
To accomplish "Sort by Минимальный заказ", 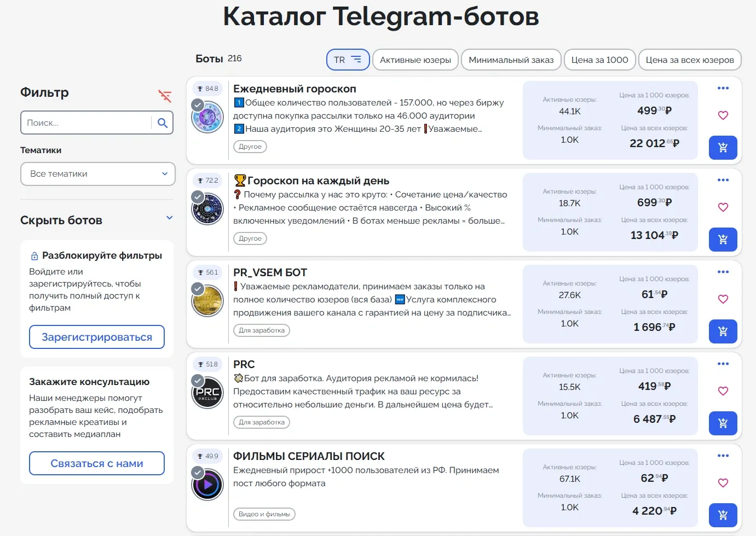I will (511, 60).
